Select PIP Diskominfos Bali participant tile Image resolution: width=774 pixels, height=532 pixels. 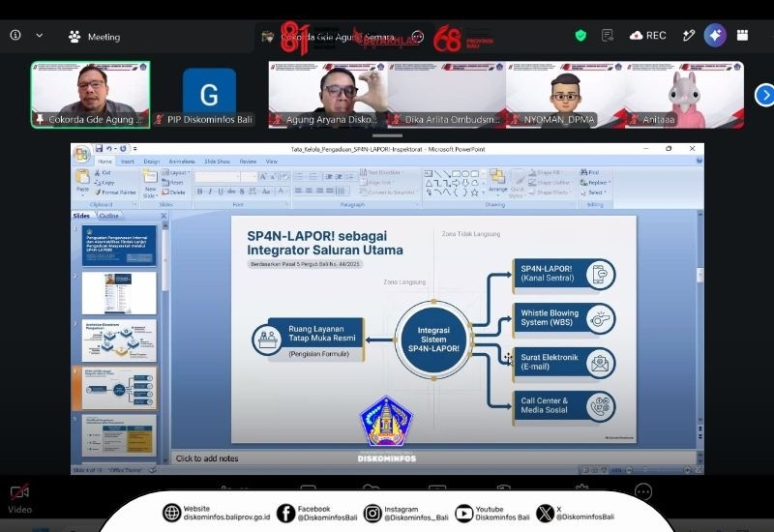[x=209, y=95]
